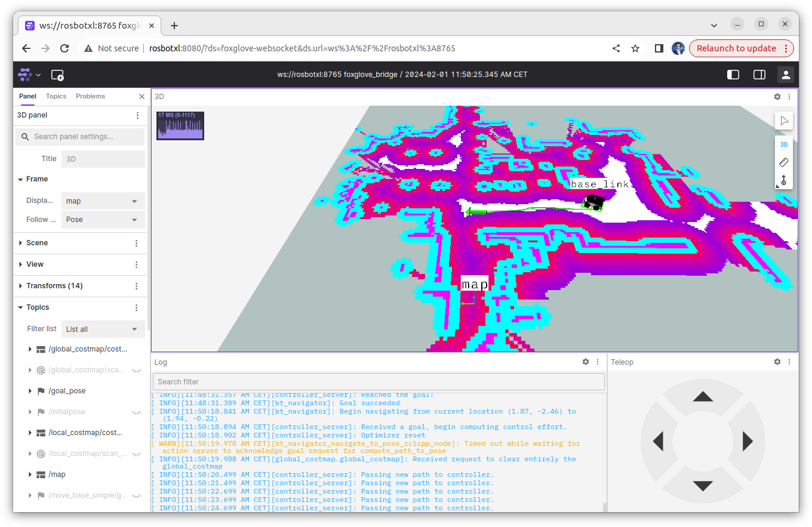Select the foxglove browser tab
The width and height of the screenshot is (812, 527).
(89, 26)
